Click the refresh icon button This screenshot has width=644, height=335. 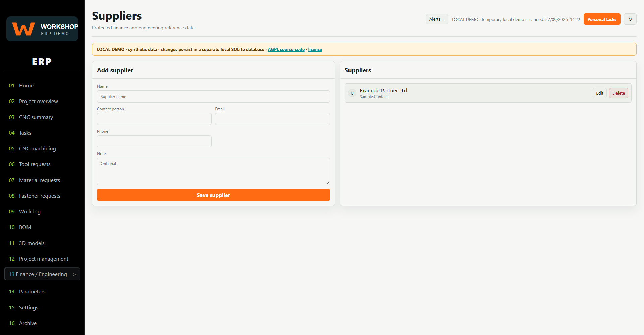point(630,19)
